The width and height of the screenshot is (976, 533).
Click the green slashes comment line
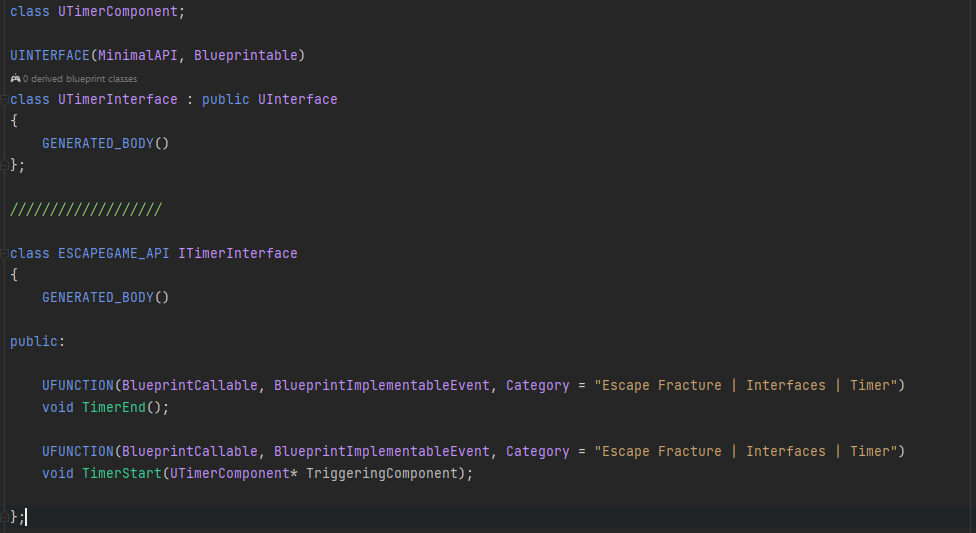[86, 209]
